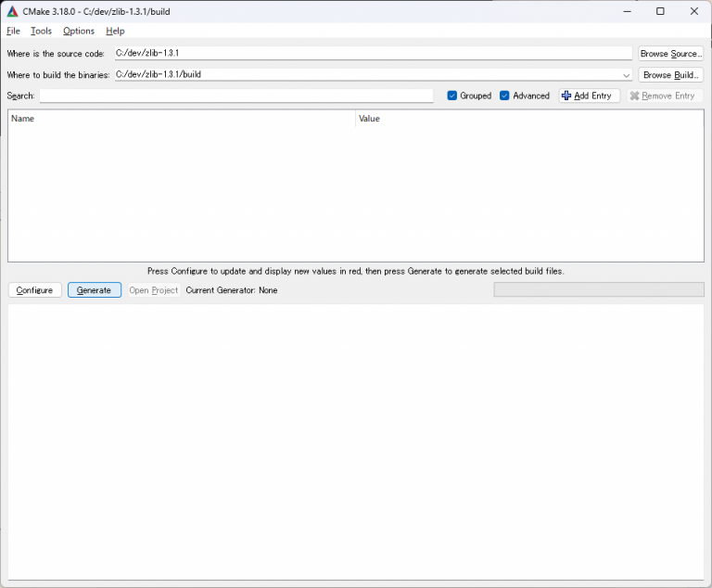Image resolution: width=712 pixels, height=588 pixels.
Task: Click the Browse Source button
Action: click(x=670, y=54)
